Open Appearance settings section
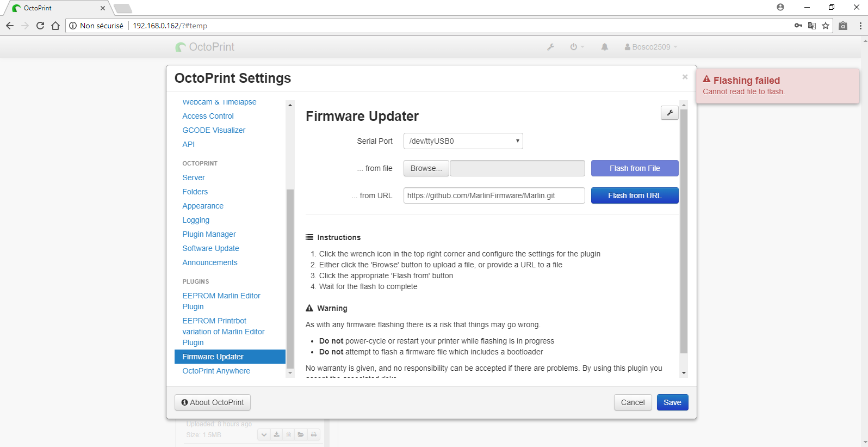 pyautogui.click(x=203, y=206)
